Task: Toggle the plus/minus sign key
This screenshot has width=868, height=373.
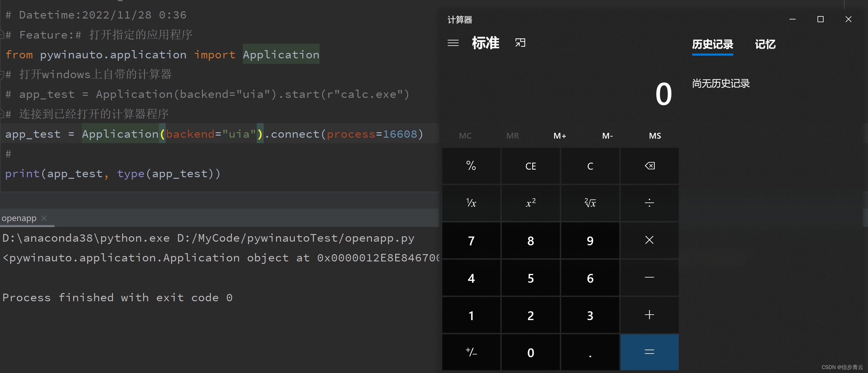Action: click(x=471, y=352)
